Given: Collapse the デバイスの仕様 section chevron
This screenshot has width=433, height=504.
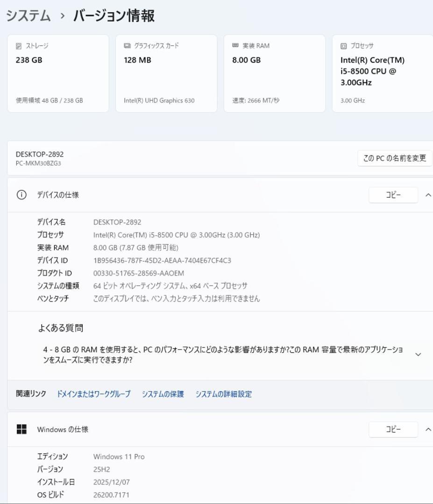Looking at the screenshot, I should pyautogui.click(x=428, y=195).
